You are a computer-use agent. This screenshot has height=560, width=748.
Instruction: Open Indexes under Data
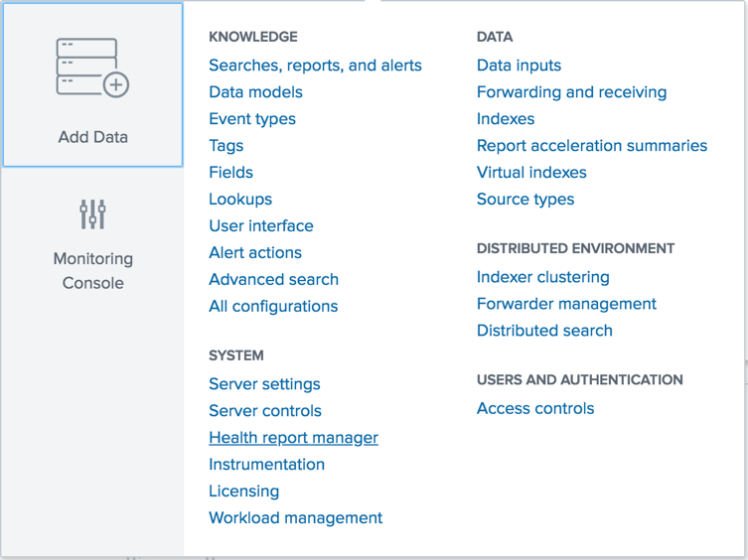(x=506, y=119)
